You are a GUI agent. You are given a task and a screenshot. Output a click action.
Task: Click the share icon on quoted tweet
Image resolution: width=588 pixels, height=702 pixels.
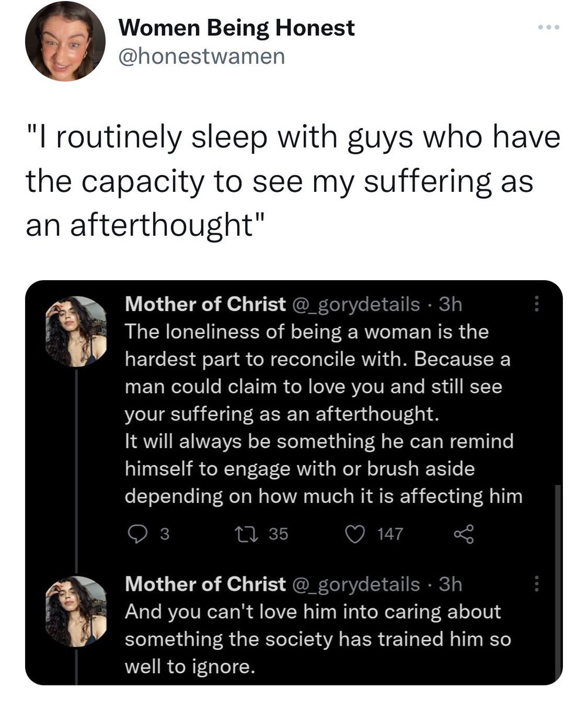click(x=462, y=534)
